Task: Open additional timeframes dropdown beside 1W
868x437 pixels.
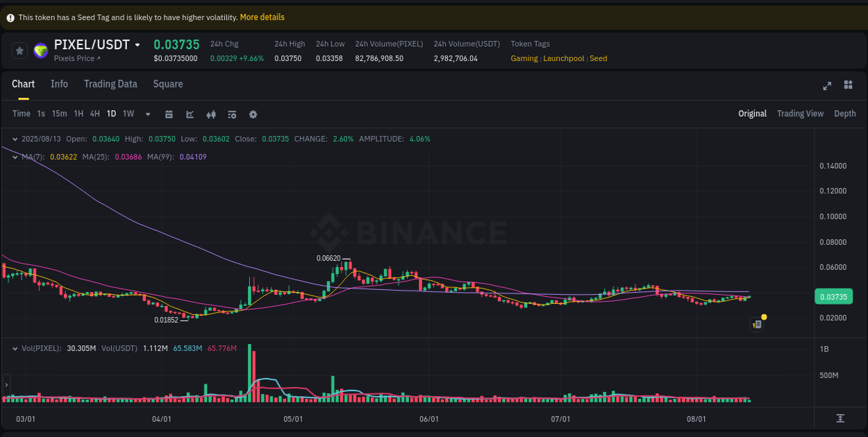Action: coord(147,114)
